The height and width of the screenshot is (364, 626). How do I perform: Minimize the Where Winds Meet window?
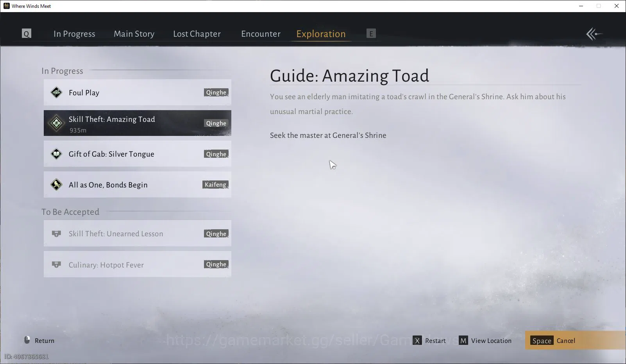click(581, 6)
